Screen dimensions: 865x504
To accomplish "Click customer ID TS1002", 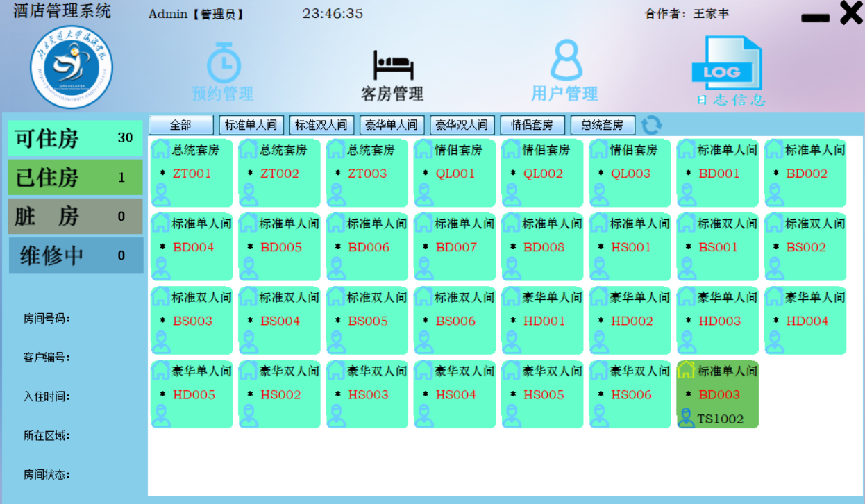I will coord(721,419).
